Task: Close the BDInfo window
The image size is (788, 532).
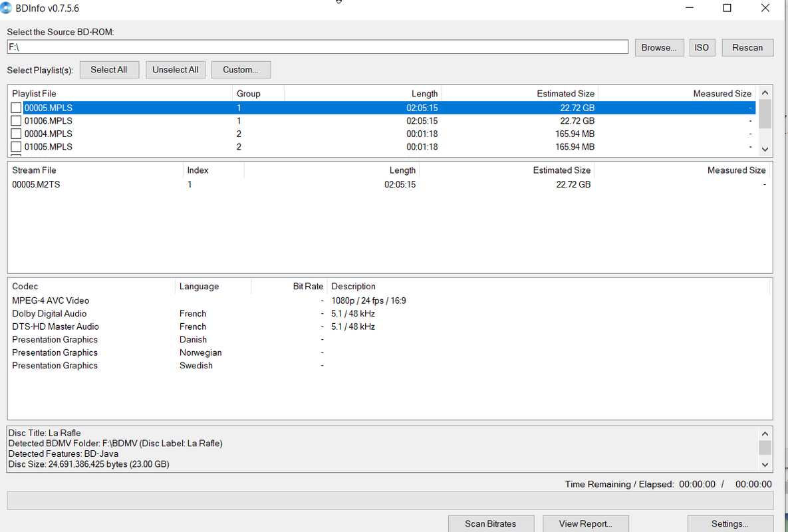Action: [x=765, y=8]
